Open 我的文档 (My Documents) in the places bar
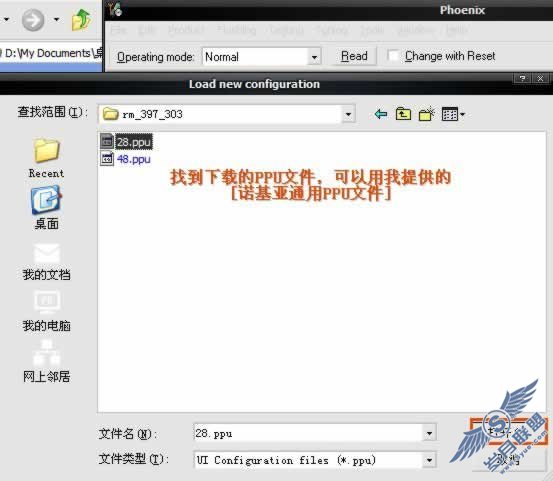This screenshot has height=481, width=553. tap(46, 262)
